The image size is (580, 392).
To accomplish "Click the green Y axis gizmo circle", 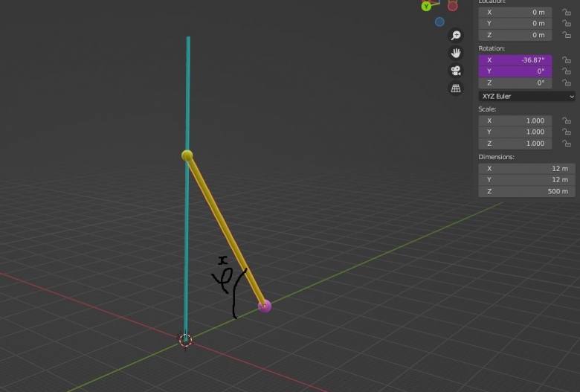I will (x=427, y=6).
